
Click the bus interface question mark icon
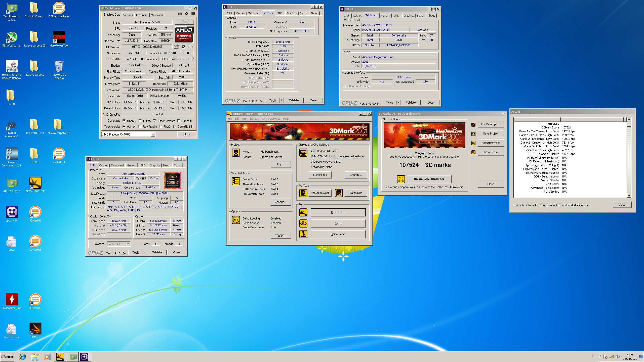click(193, 59)
